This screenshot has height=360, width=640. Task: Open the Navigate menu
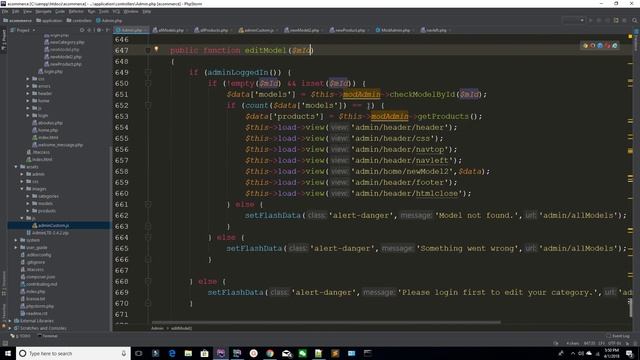point(43,11)
